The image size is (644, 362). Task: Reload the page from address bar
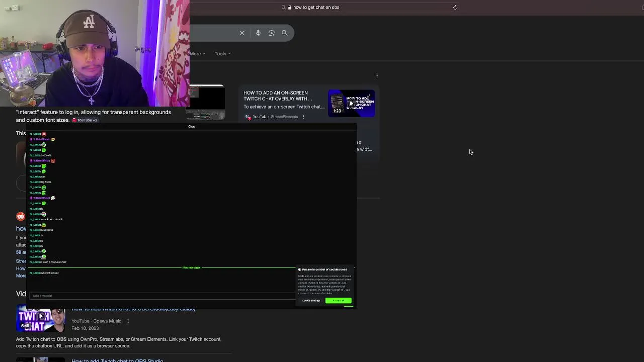[455, 7]
